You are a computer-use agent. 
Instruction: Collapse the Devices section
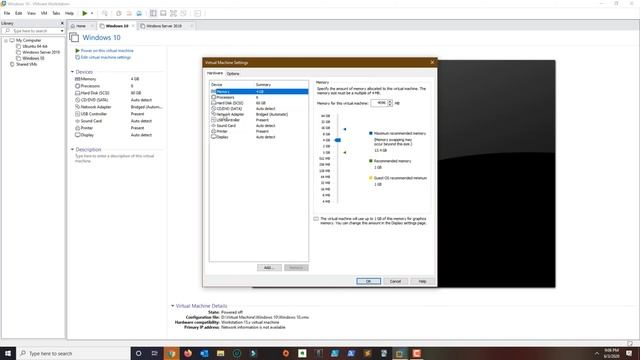[x=72, y=72]
